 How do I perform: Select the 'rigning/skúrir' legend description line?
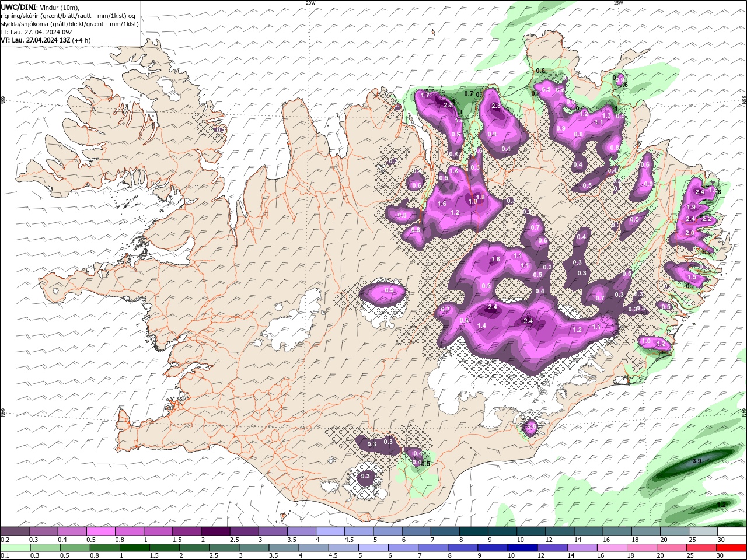[x=68, y=16]
